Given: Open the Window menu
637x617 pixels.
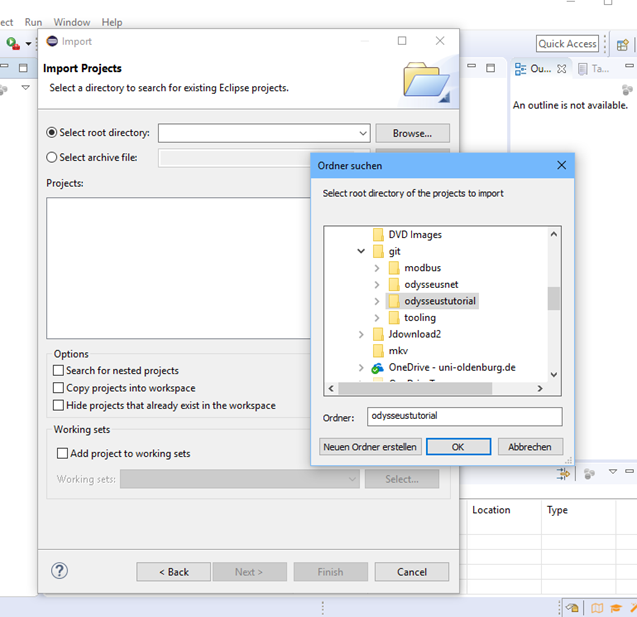Looking at the screenshot, I should 71,22.
